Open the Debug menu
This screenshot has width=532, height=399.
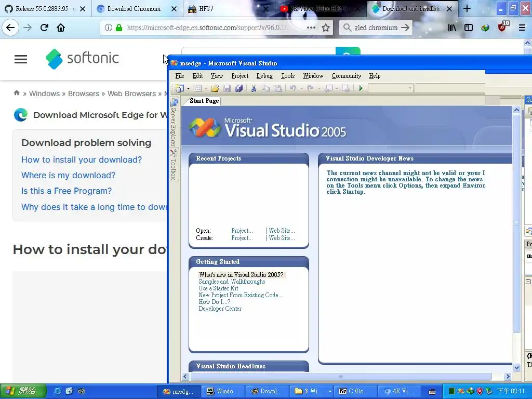point(264,76)
